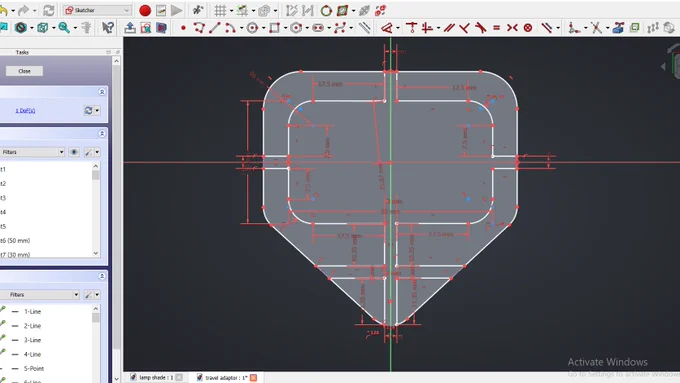Click the What's This help cursor icon
Image resolution: width=680 pixels, height=383 pixels.
click(x=108, y=28)
